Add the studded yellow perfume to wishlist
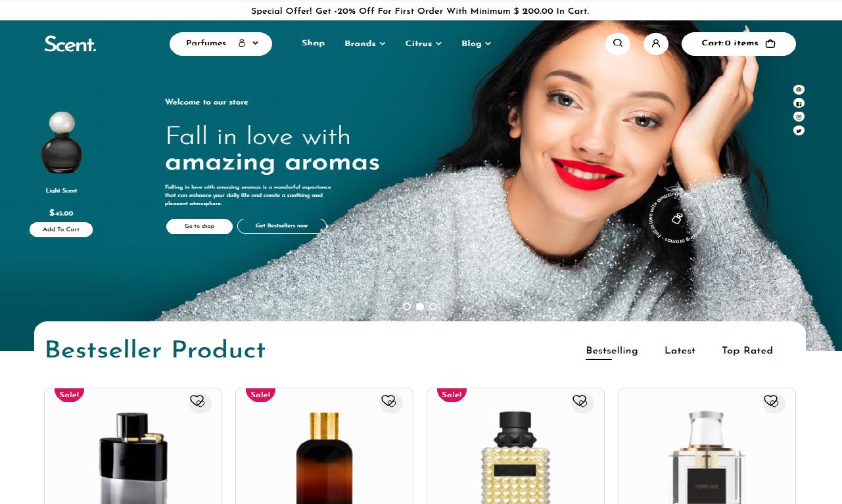Viewport: 842px width, 504px height. [580, 401]
